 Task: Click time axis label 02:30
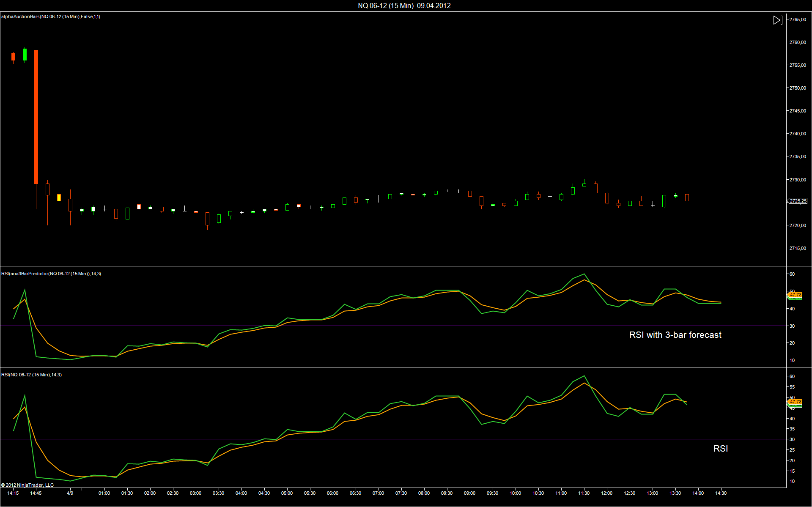pyautogui.click(x=173, y=493)
